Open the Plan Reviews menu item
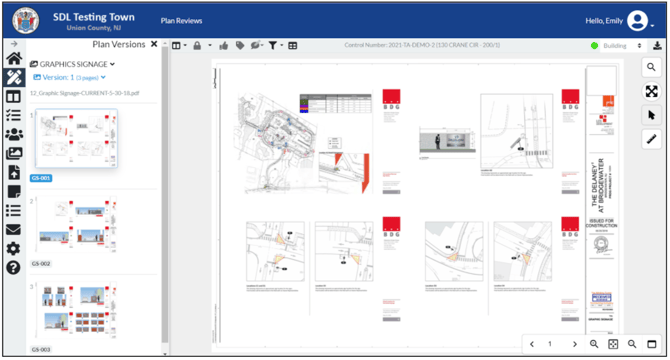Image resolution: width=670 pixels, height=360 pixels. [181, 20]
